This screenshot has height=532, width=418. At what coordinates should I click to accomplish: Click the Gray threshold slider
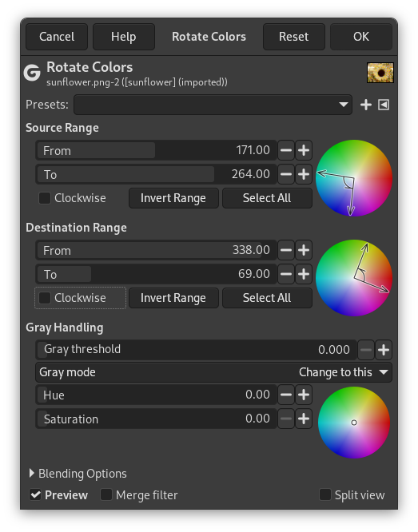tap(197, 350)
